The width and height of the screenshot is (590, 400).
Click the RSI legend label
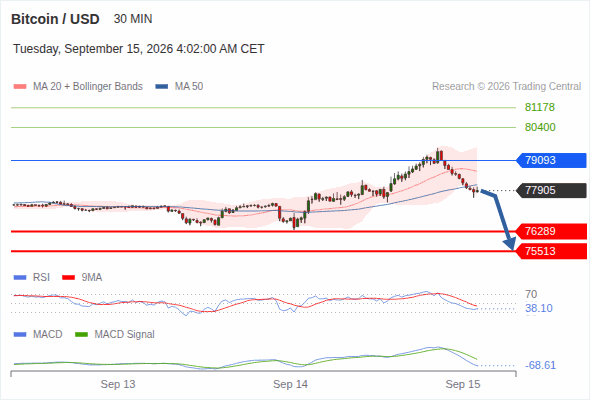[x=41, y=278]
